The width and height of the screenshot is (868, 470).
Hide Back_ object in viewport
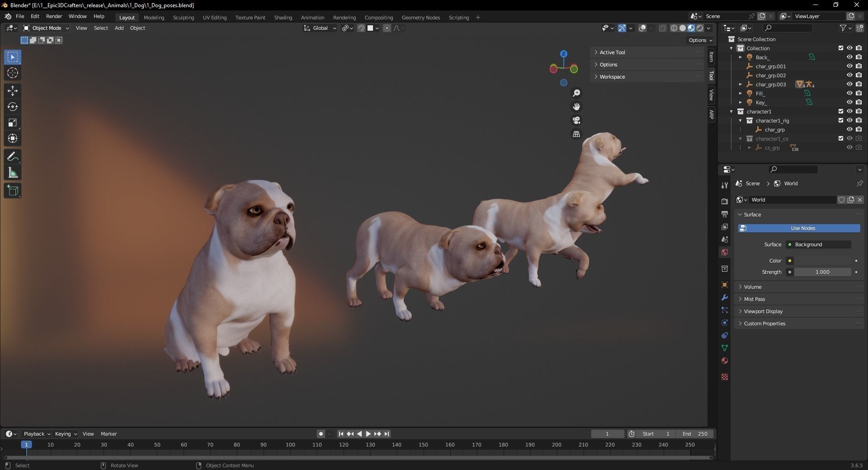(x=849, y=57)
